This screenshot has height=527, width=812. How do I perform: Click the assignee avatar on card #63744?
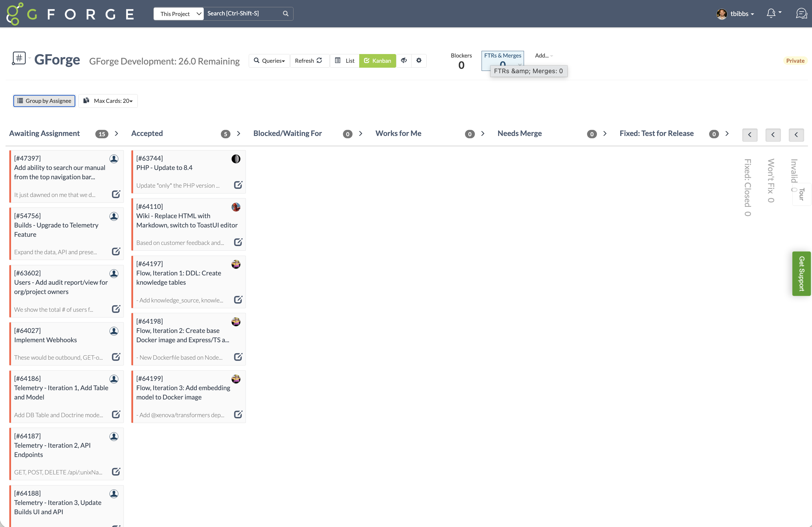[x=236, y=159]
